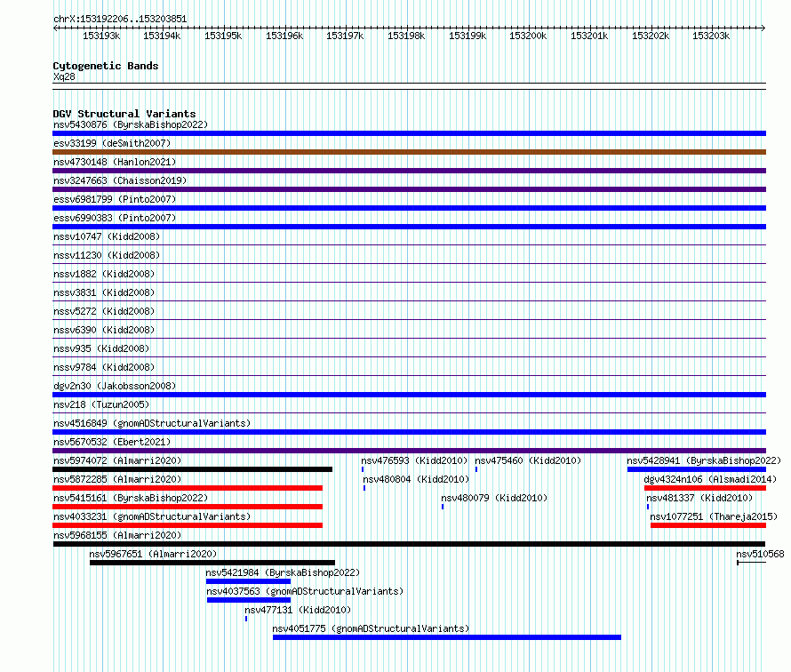Click nsv4037563 (gnomADStructuralVariants) blue bar
This screenshot has height=672, width=791.
click(x=249, y=600)
